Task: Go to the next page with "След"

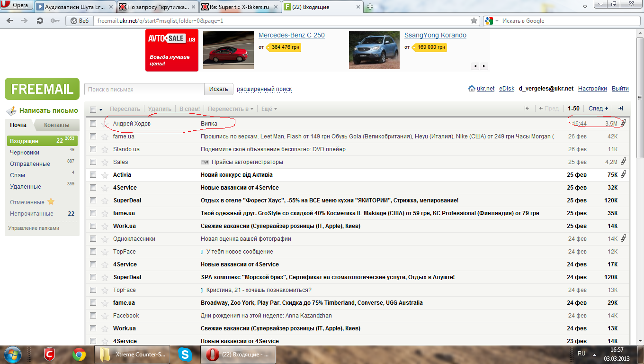Action: [x=599, y=109]
